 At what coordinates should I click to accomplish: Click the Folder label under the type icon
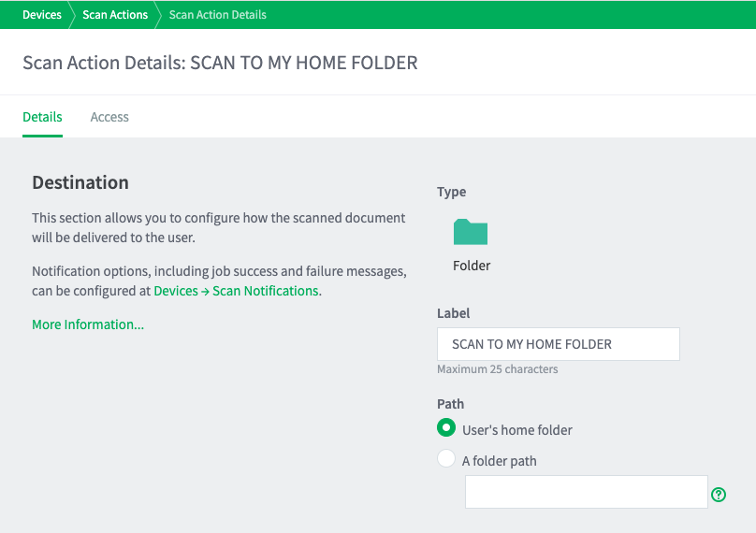(472, 266)
